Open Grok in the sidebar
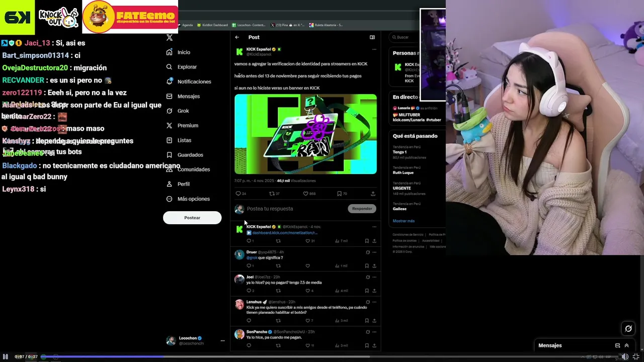The height and width of the screenshot is (362, 644). pyautogui.click(x=178, y=111)
